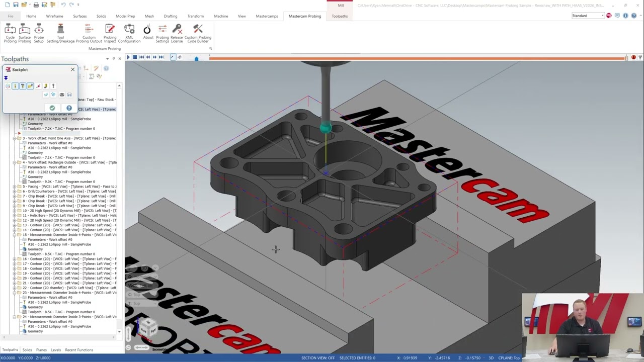Click the backplot progress slider bar
This screenshot has height=362, width=644.
(x=418, y=58)
